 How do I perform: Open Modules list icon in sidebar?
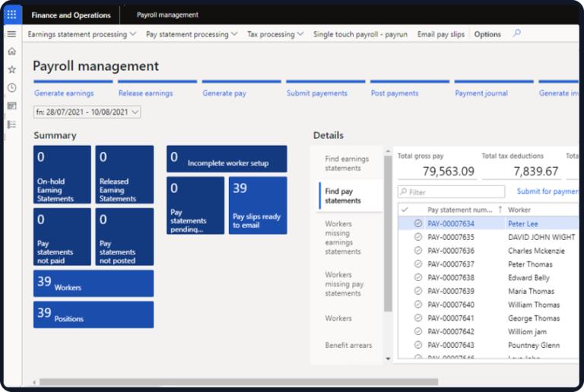[x=11, y=124]
